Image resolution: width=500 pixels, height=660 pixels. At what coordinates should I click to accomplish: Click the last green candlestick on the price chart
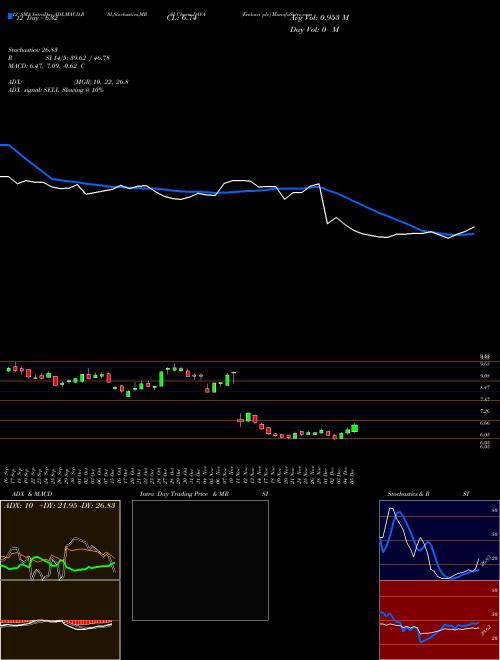[x=355, y=428]
